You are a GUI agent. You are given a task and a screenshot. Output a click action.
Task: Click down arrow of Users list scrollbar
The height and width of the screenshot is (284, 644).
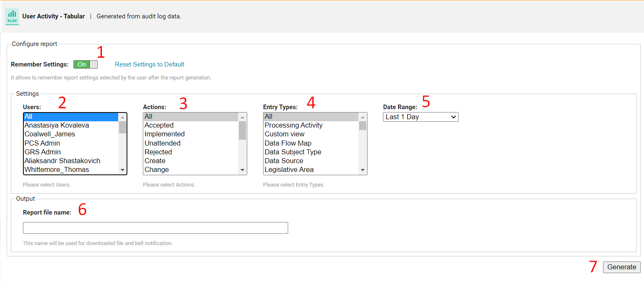pos(122,170)
